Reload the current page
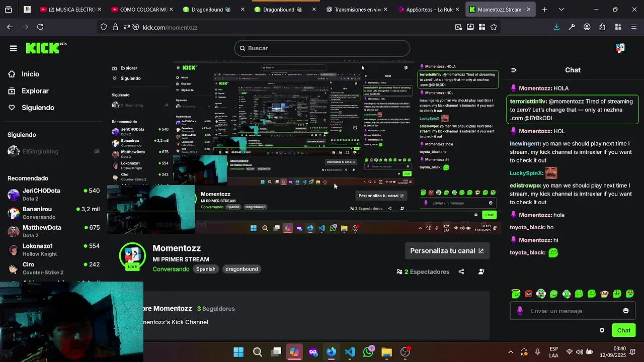Image resolution: width=644 pixels, height=362 pixels. point(40,27)
